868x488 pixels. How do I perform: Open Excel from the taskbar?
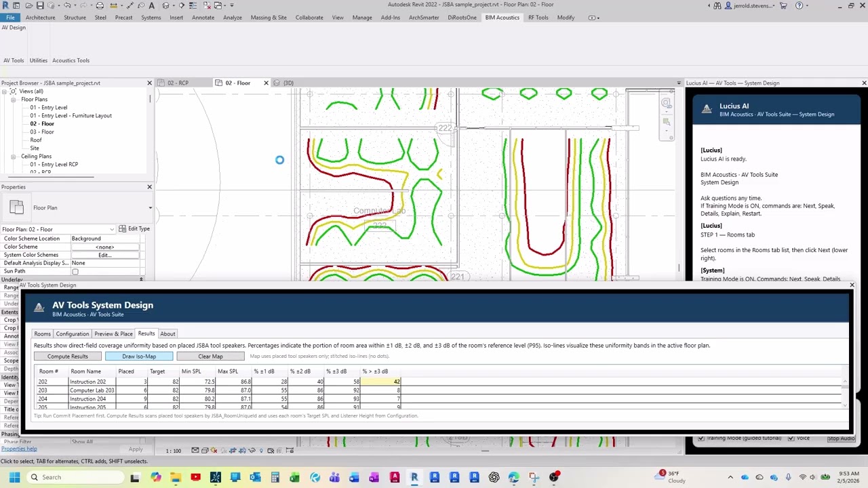(x=295, y=477)
